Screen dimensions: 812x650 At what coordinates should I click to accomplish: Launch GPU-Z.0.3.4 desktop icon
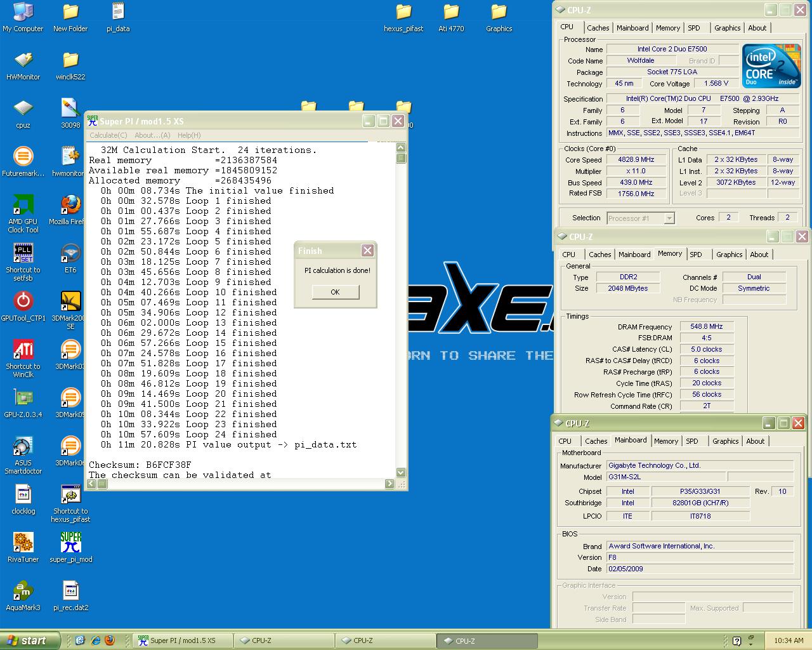click(23, 403)
